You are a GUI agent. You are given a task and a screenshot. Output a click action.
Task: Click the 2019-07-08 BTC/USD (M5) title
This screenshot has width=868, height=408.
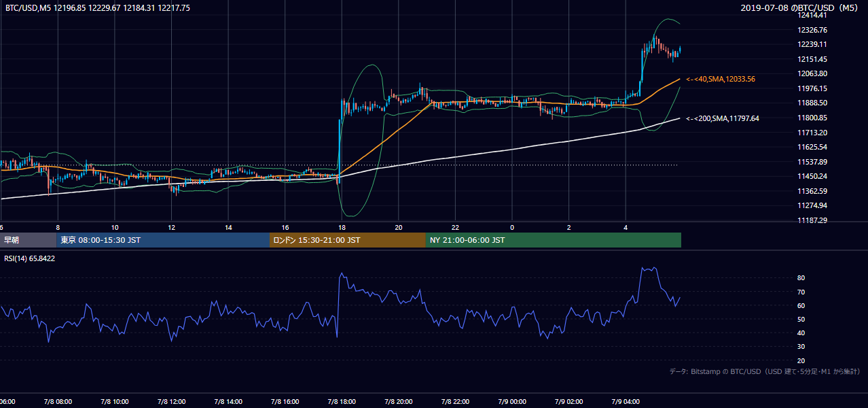[801, 8]
